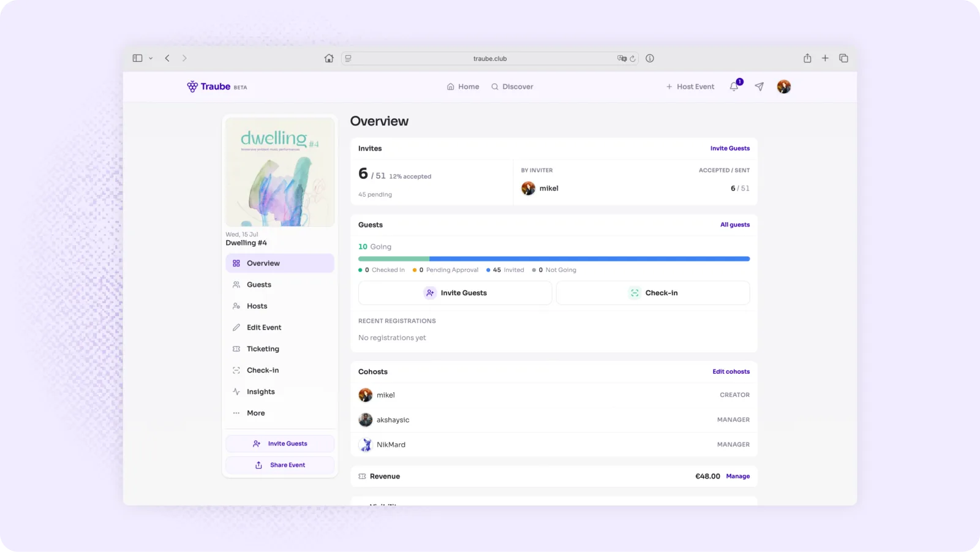Go to Home in top navigation
The height and width of the screenshot is (552, 980).
[x=463, y=87]
